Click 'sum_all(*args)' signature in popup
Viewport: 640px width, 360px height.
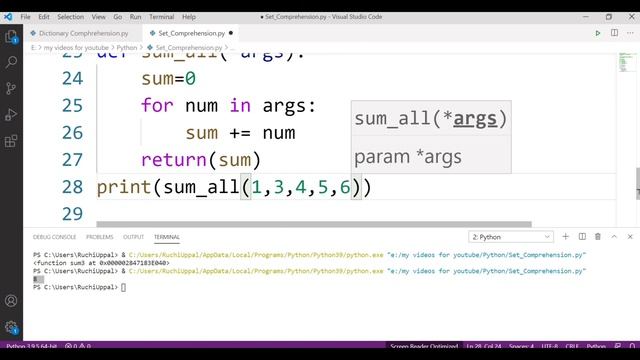[431, 119]
